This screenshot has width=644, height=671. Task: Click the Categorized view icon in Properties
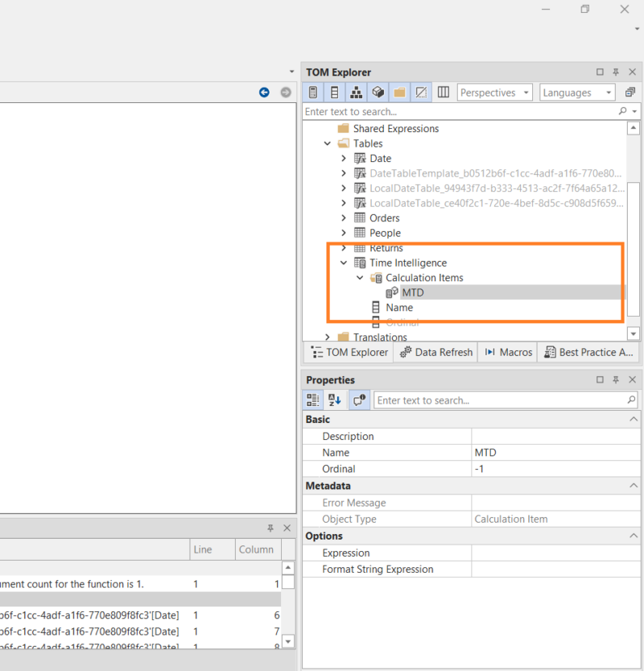[x=314, y=400]
